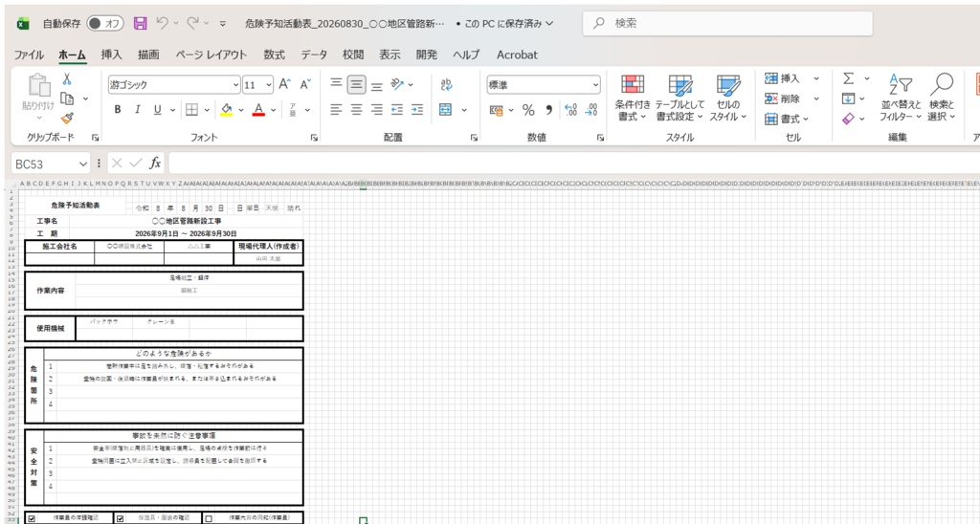Screen dimensions: 980x524
Task: Toggle Italic formatting
Action: pos(138,110)
